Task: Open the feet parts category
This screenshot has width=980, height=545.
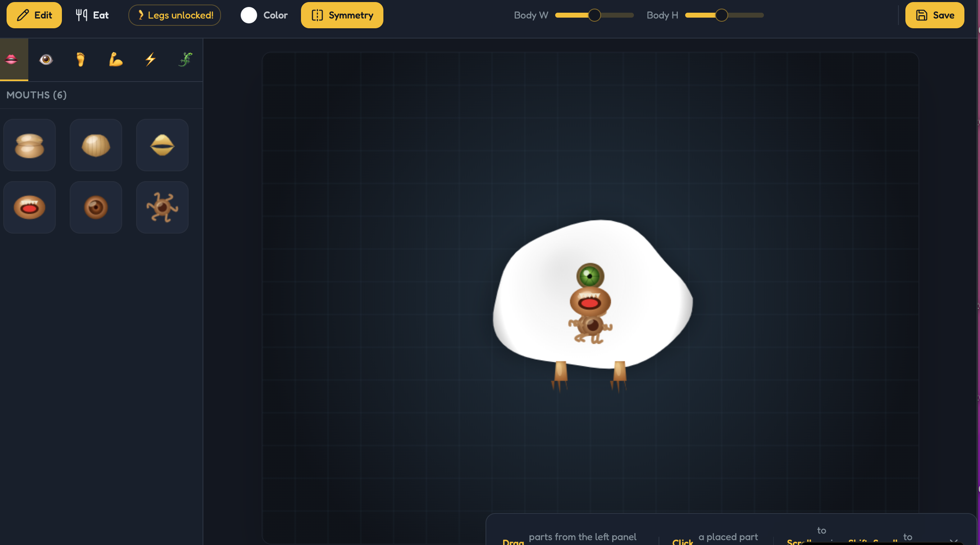Action: [x=81, y=60]
